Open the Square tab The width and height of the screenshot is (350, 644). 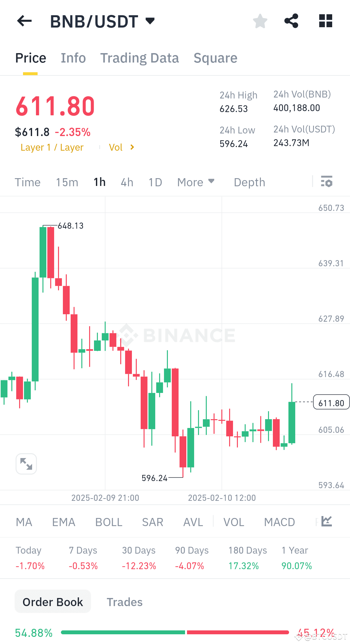pos(215,58)
